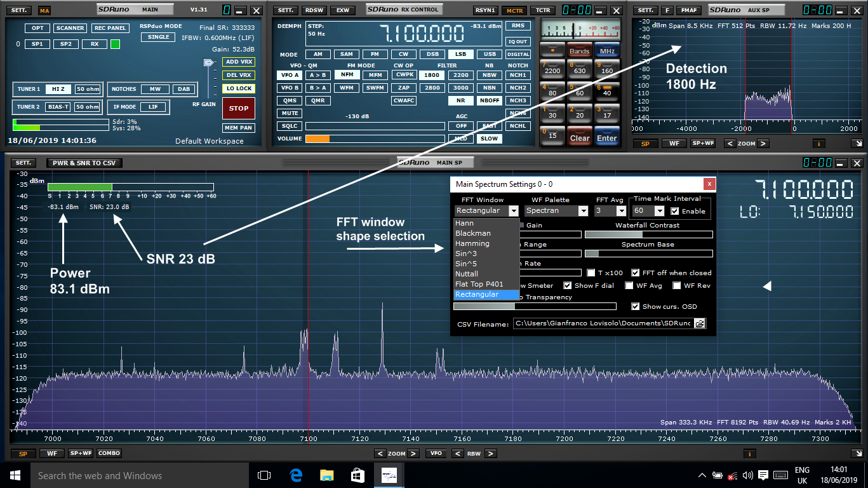Screen dimensions: 868x488
Task: Open the MEM PAN panel button
Action: click(x=239, y=128)
